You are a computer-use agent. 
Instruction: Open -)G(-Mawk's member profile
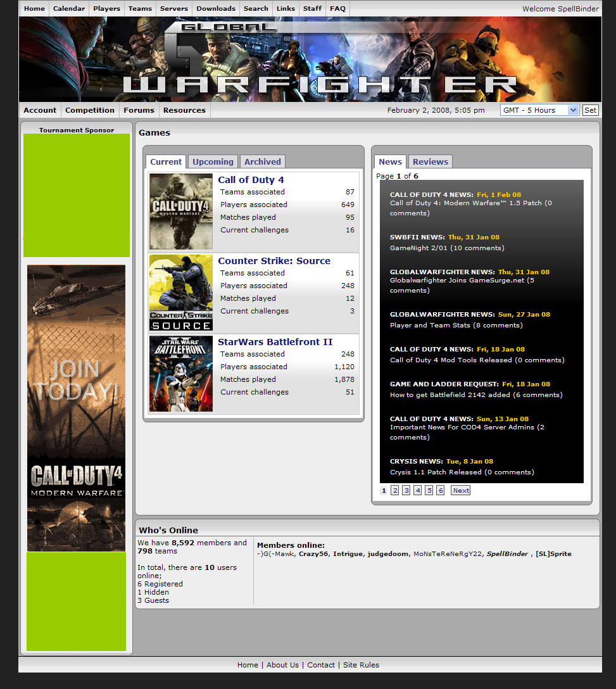[275, 553]
